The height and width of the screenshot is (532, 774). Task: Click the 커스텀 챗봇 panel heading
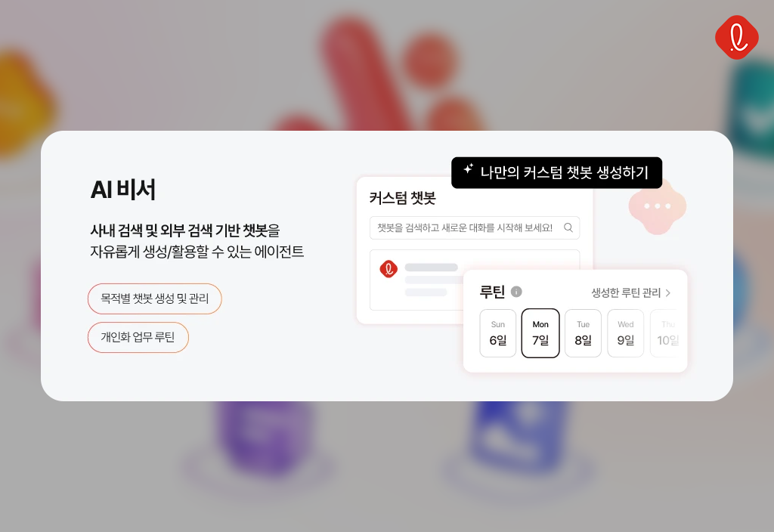402,199
